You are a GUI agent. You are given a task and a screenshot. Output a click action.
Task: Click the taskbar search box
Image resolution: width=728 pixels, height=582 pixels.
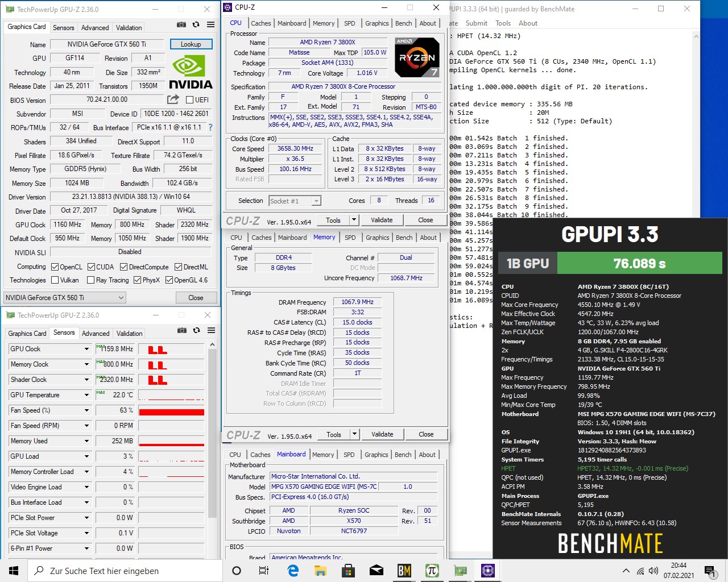(124, 571)
